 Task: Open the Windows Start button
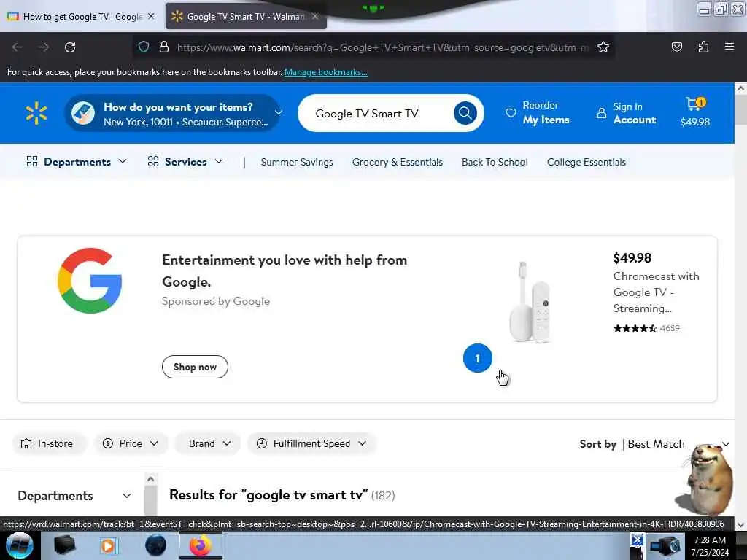click(19, 545)
